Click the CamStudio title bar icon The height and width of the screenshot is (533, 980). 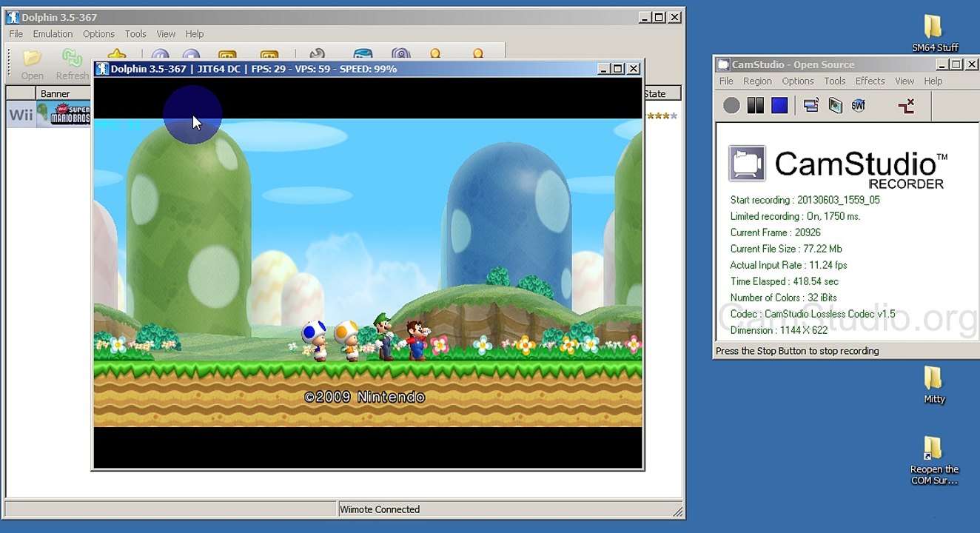723,64
